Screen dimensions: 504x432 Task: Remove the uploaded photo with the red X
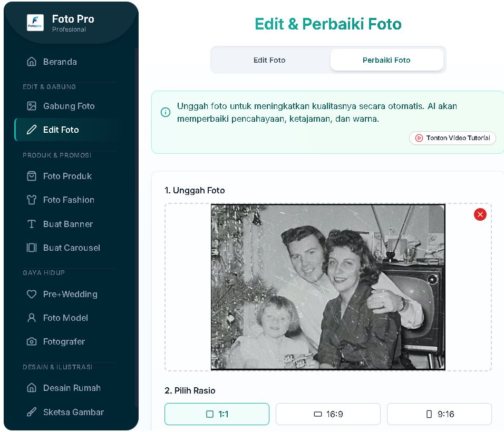480,214
